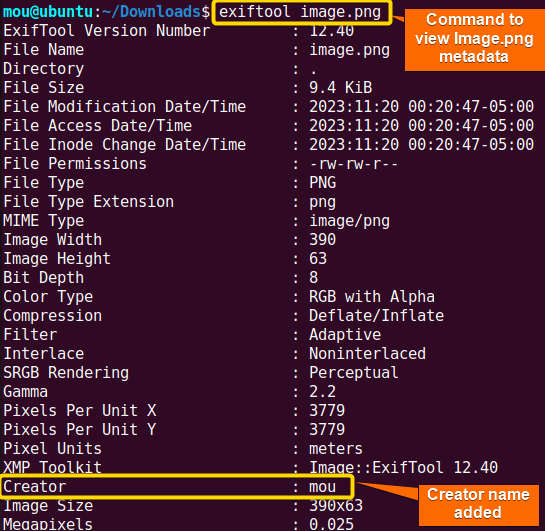Viewport: 545px width, 531px height.
Task: Click the Pixel Units value 'meters'
Action: pyautogui.click(x=336, y=449)
